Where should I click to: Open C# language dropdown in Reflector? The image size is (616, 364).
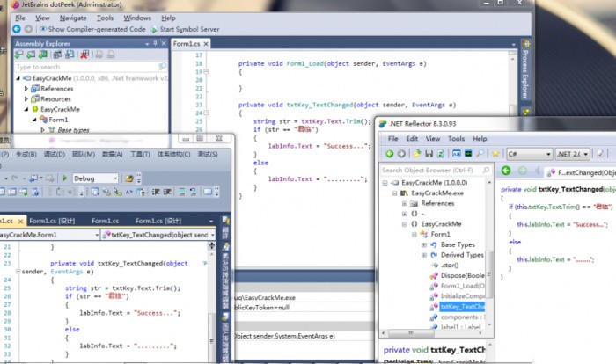coord(529,154)
